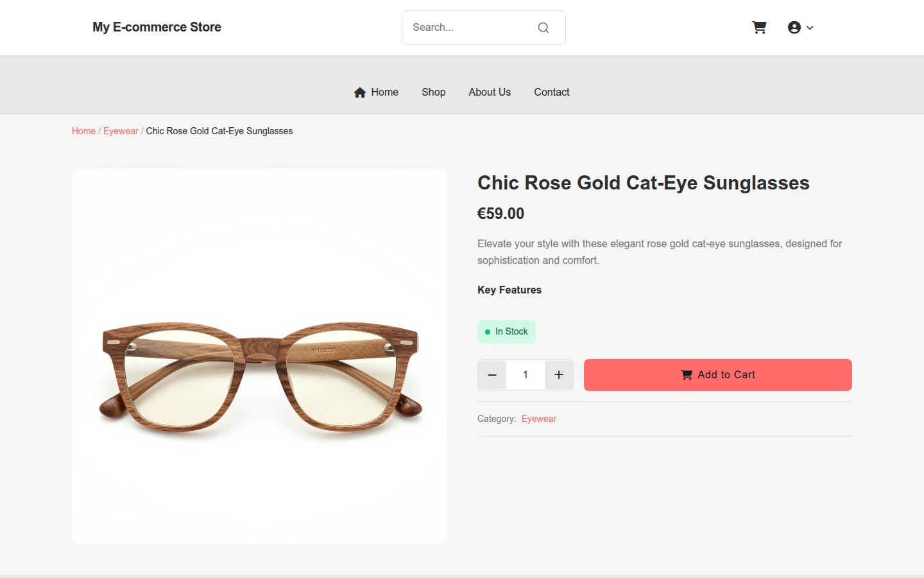Click the Eyewear breadcrumb link
The width and height of the screenshot is (924, 578).
(x=121, y=131)
